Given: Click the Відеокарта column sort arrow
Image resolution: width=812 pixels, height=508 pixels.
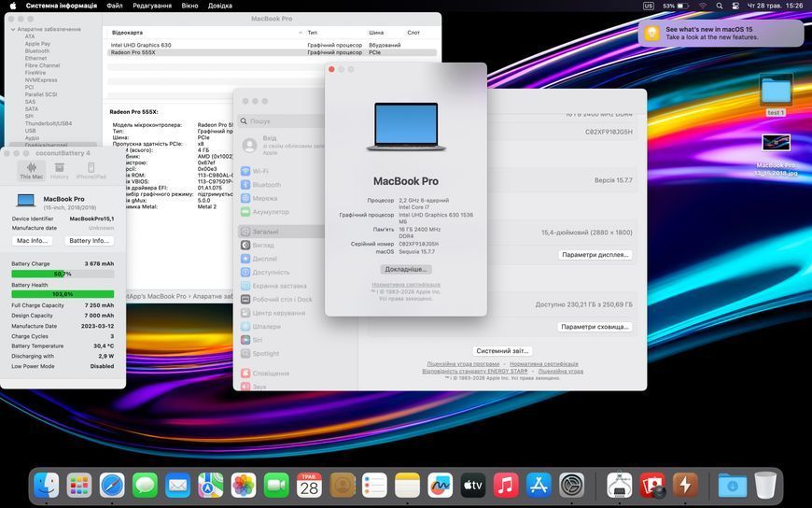Looking at the screenshot, I should tap(301, 33).
